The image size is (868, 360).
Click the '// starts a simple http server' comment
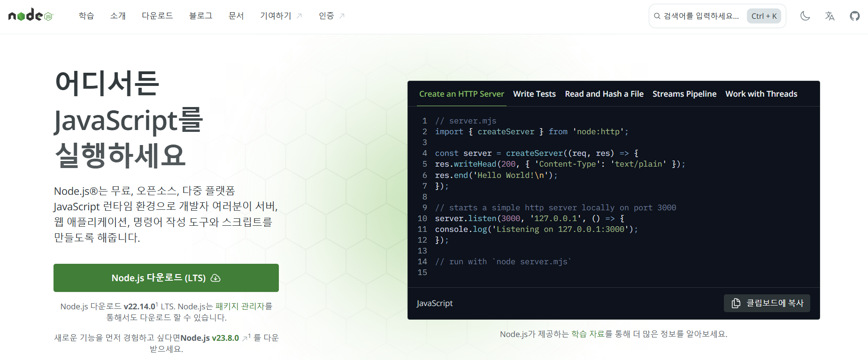(x=555, y=208)
